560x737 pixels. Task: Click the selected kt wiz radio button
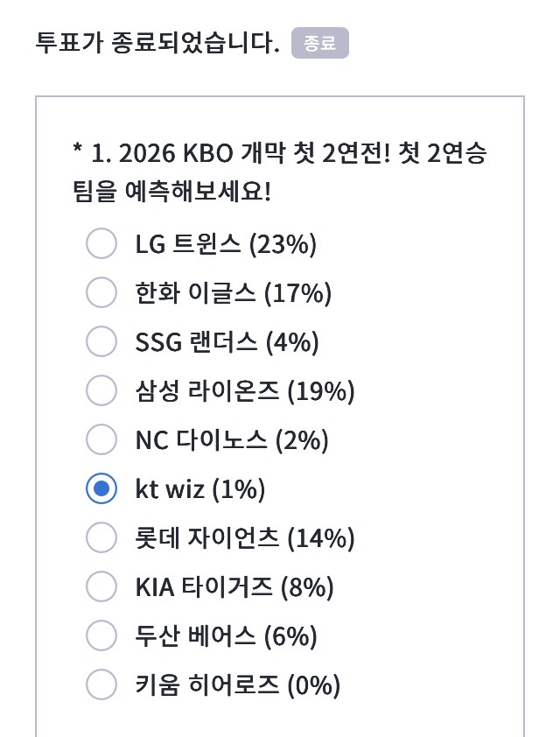point(101,489)
